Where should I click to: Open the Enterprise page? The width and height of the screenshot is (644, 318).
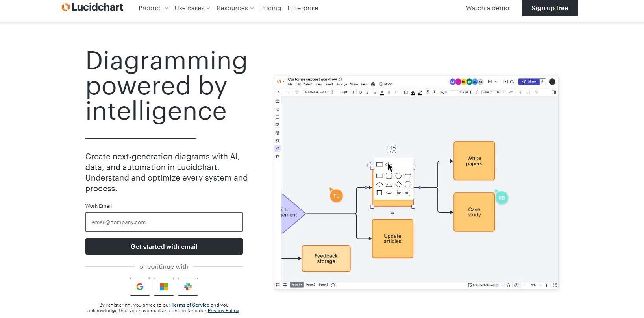point(303,8)
